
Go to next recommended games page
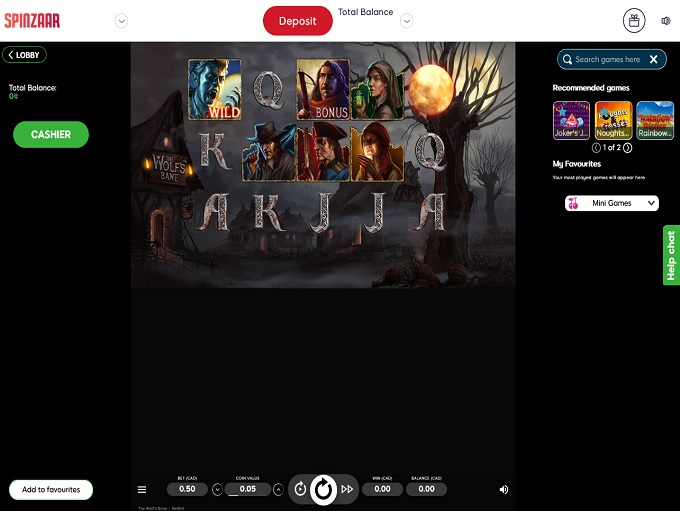[627, 148]
